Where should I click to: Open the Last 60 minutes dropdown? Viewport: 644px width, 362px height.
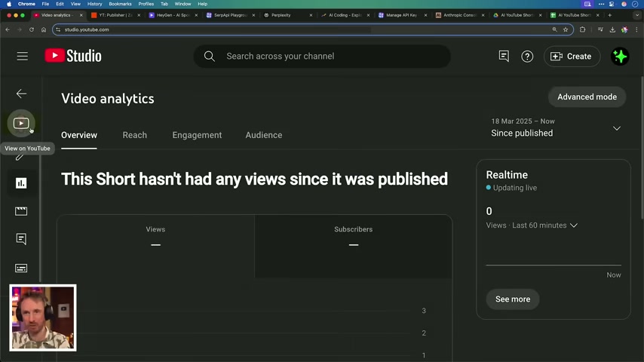click(x=573, y=225)
